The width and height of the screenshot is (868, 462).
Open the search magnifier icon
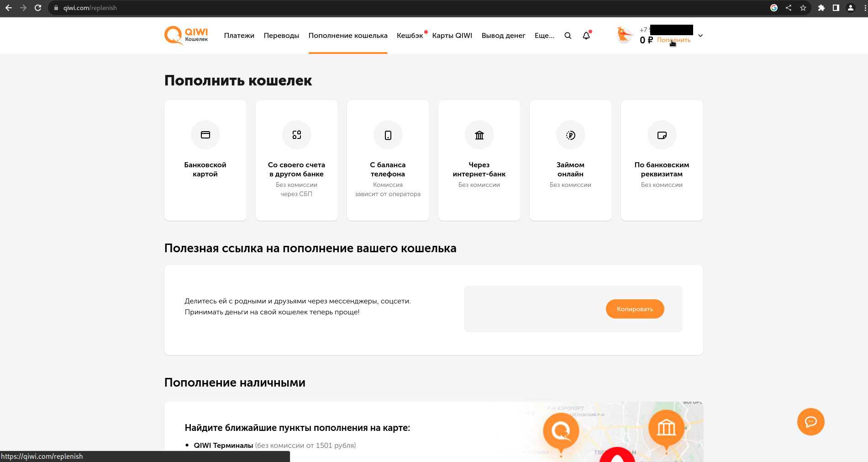click(x=568, y=36)
